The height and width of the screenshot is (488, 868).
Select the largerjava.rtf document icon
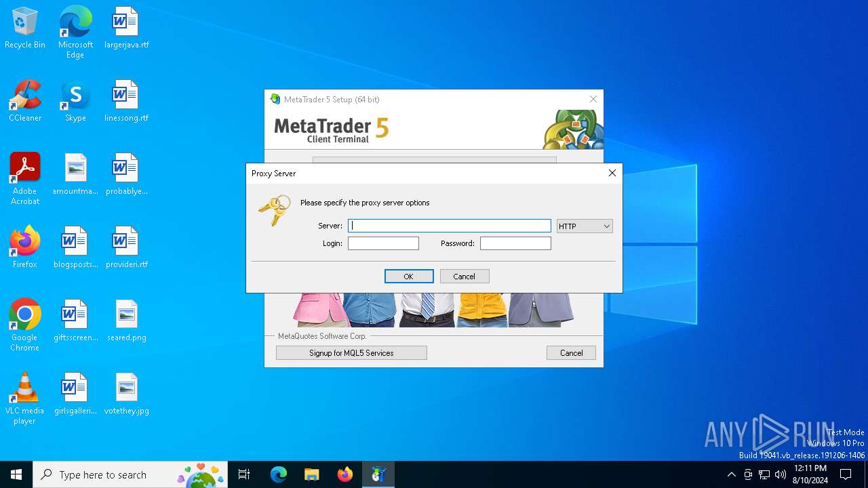pos(126,28)
